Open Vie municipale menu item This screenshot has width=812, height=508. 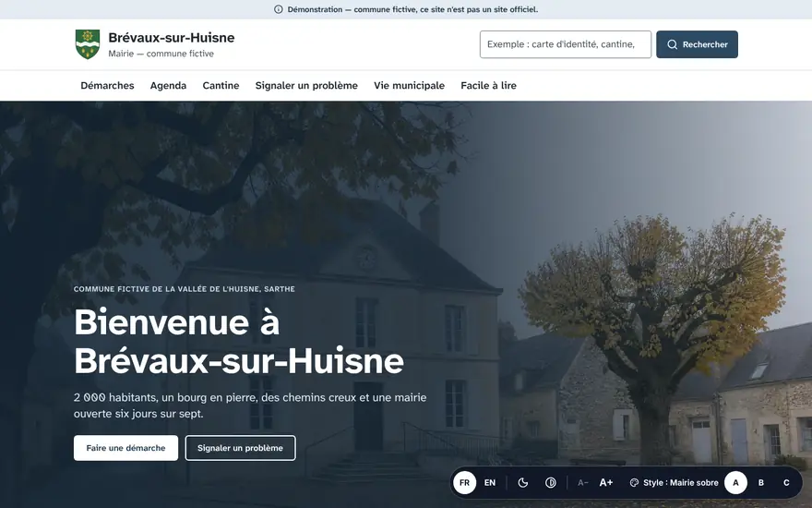tap(409, 86)
